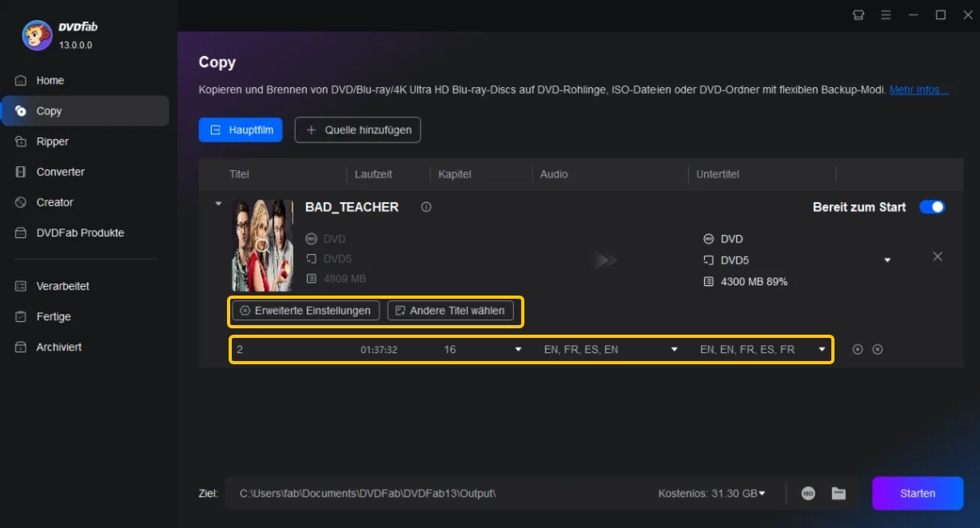Open DVDFab Produkte page

80,232
